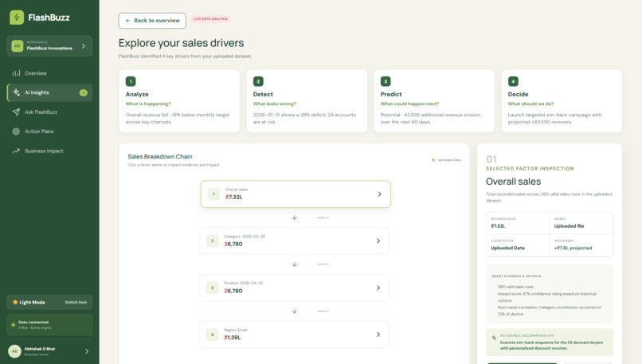Open the Overall sales row chevron
Image resolution: width=642 pixels, height=364 pixels.
tap(379, 194)
